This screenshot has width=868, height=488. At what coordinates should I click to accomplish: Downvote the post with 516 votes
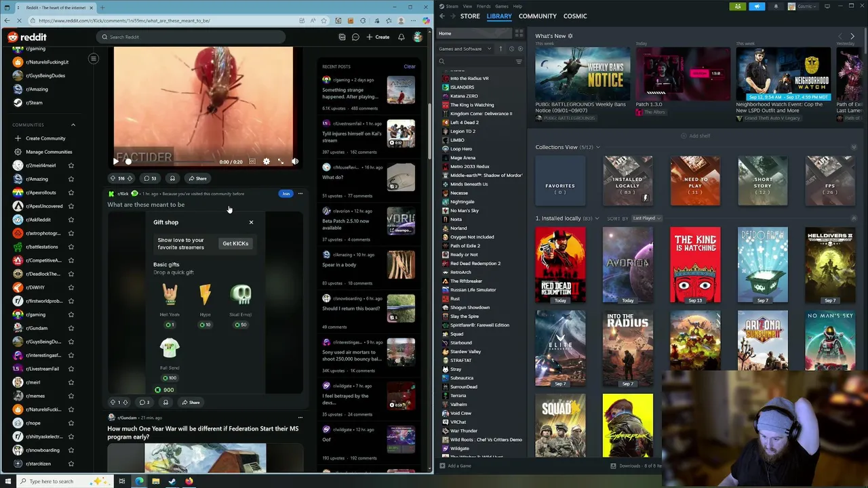tap(131, 178)
